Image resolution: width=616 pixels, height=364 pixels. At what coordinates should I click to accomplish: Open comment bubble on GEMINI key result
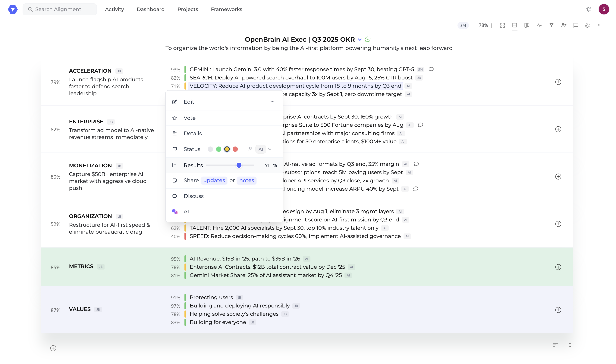[431, 69]
